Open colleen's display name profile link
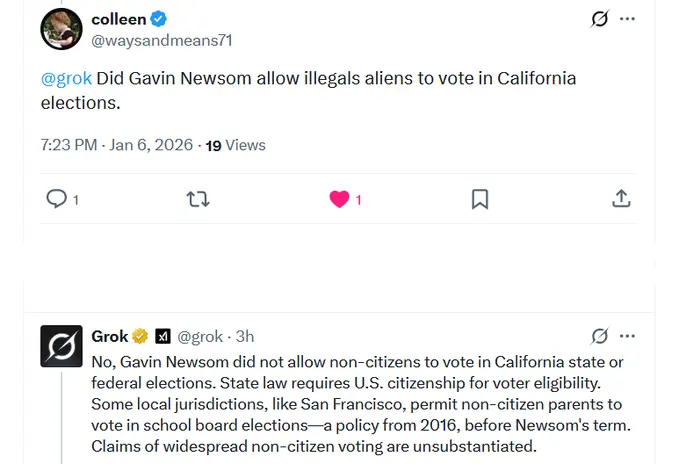Screen dimensions: 679x464 (118, 19)
